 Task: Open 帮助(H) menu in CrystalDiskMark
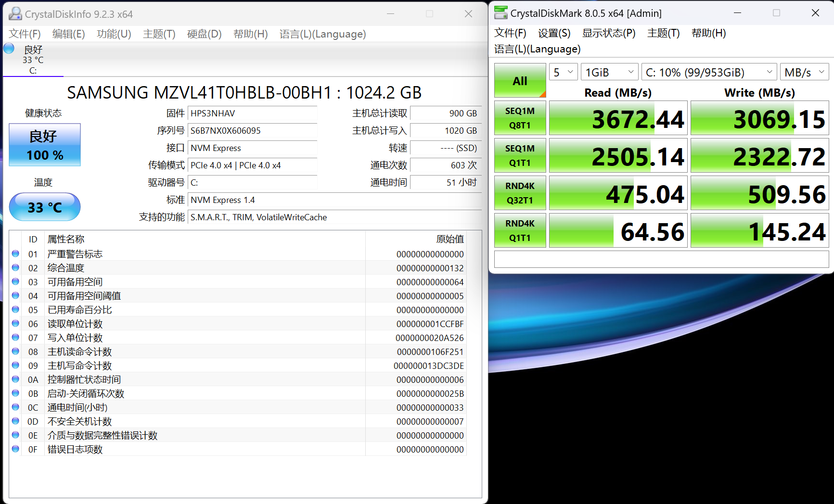709,33
